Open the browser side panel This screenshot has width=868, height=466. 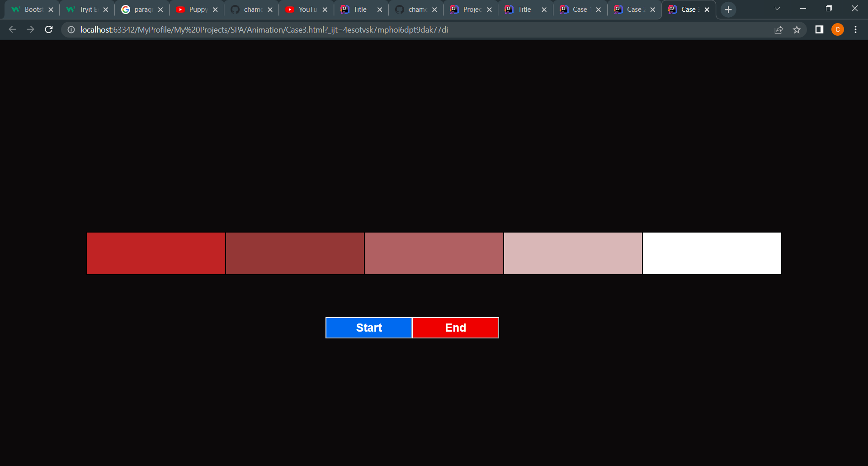coord(819,29)
